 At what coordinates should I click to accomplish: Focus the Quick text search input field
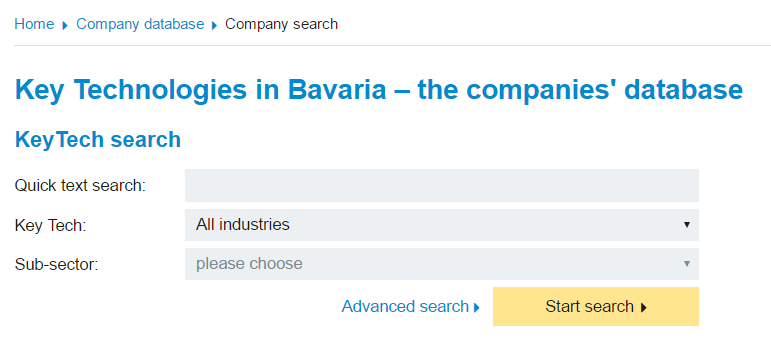coord(442,185)
